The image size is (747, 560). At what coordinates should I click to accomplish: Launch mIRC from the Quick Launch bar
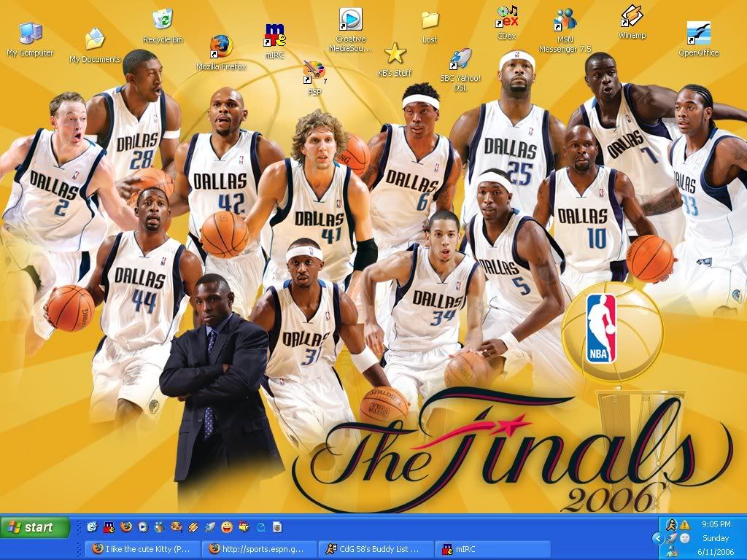109,526
